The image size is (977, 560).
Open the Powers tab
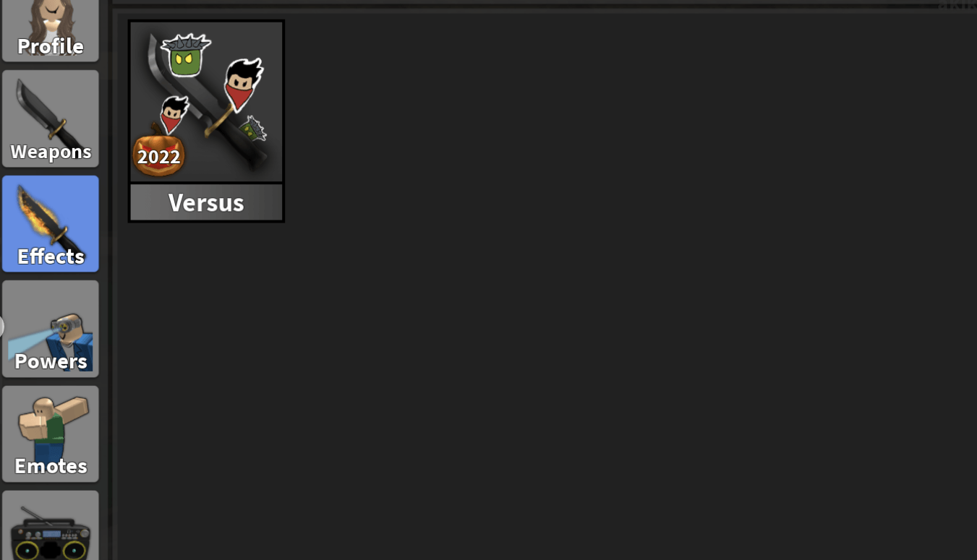coord(50,329)
